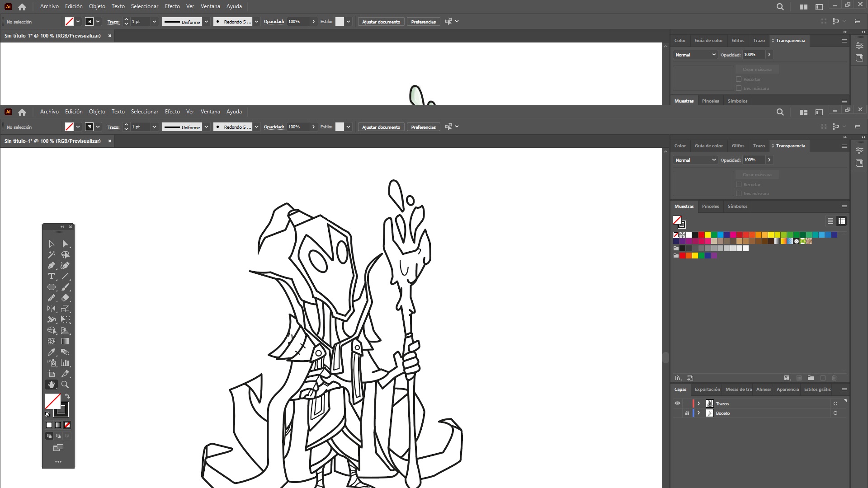Select the Mesh tool
The image size is (868, 488).
(x=52, y=342)
